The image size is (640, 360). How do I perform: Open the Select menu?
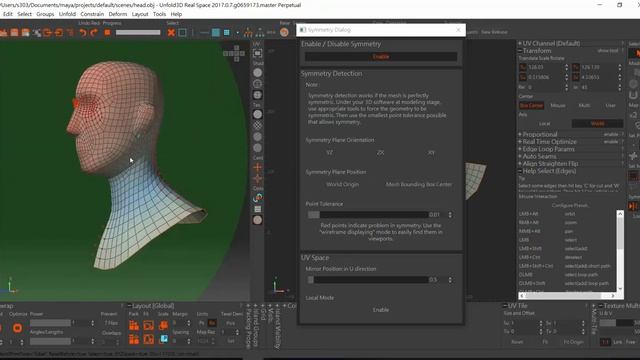pyautogui.click(x=24, y=14)
